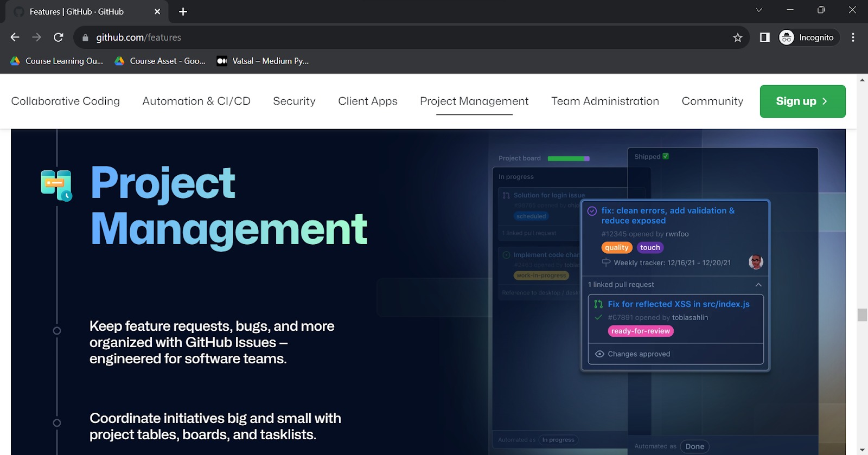Jump to the Community section

point(712,101)
